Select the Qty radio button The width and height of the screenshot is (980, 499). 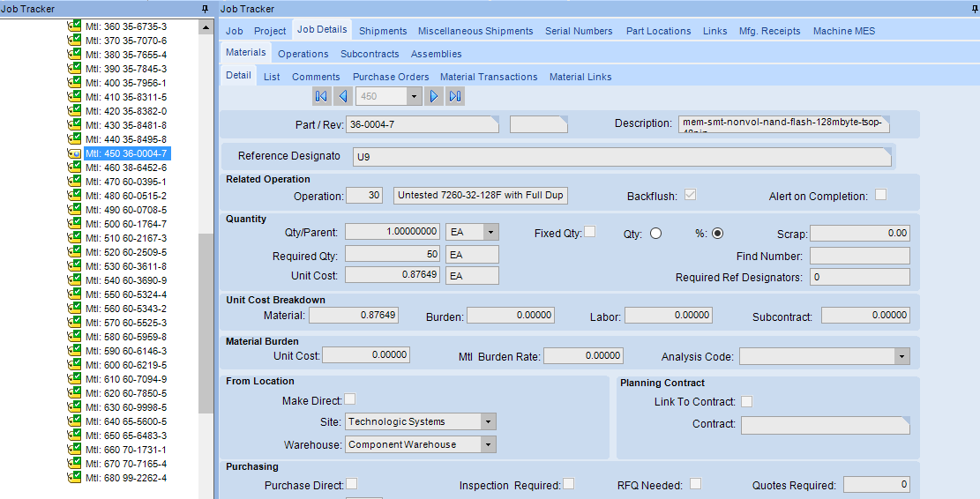pyautogui.click(x=655, y=233)
